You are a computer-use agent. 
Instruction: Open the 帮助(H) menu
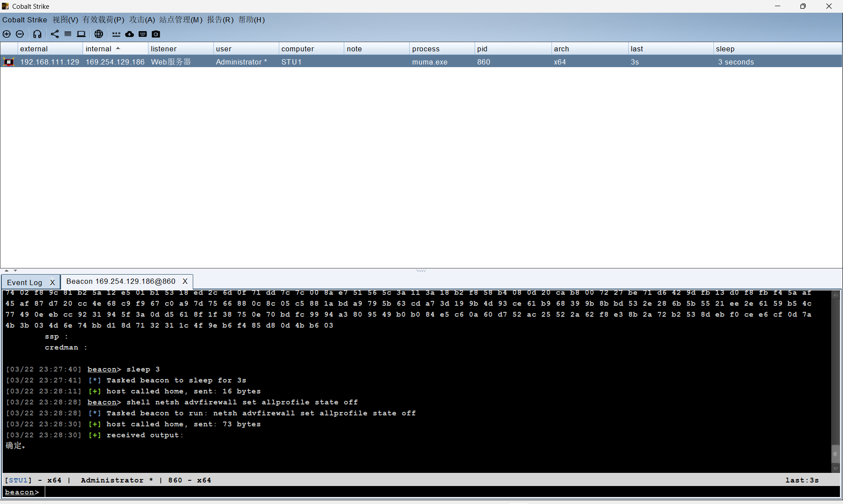click(252, 20)
